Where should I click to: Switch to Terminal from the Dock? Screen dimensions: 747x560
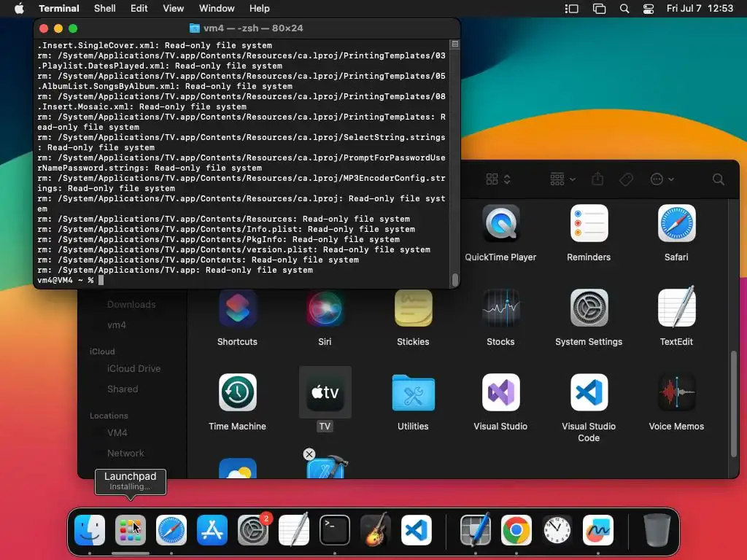coord(334,530)
